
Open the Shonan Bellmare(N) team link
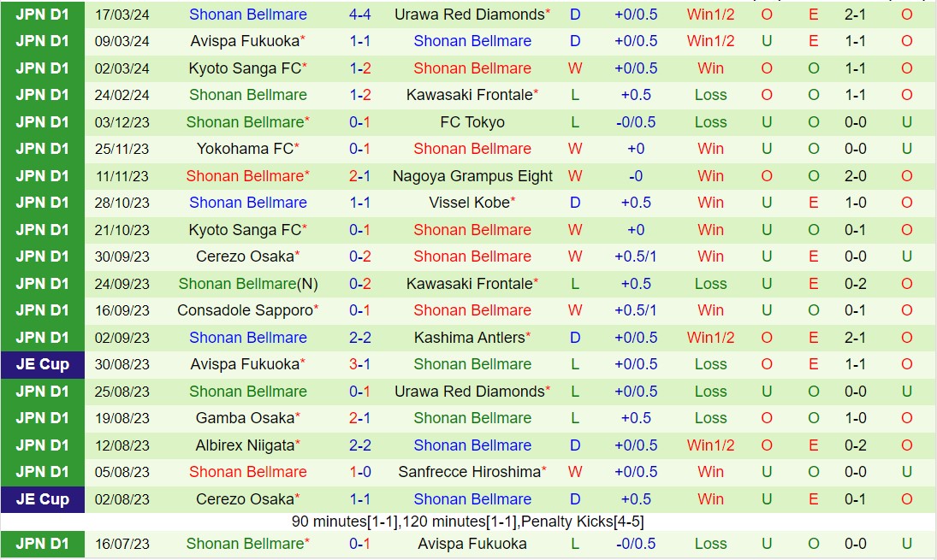(x=248, y=284)
